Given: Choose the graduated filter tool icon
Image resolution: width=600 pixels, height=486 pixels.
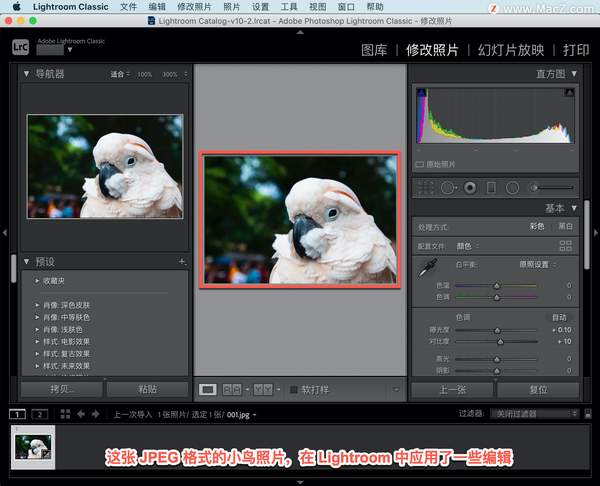Looking at the screenshot, I should point(491,187).
